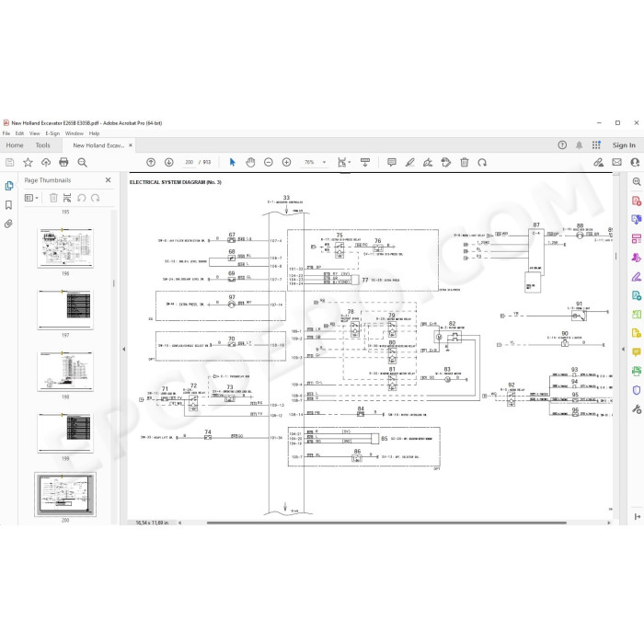644x644 pixels.
Task: Open the Protect shield tool
Action: pos(637,390)
